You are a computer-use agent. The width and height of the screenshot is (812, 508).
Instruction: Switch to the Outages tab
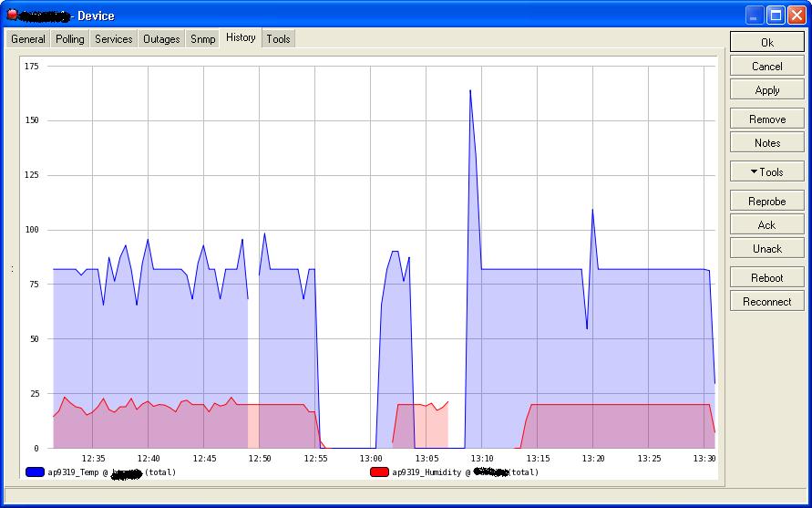point(161,39)
